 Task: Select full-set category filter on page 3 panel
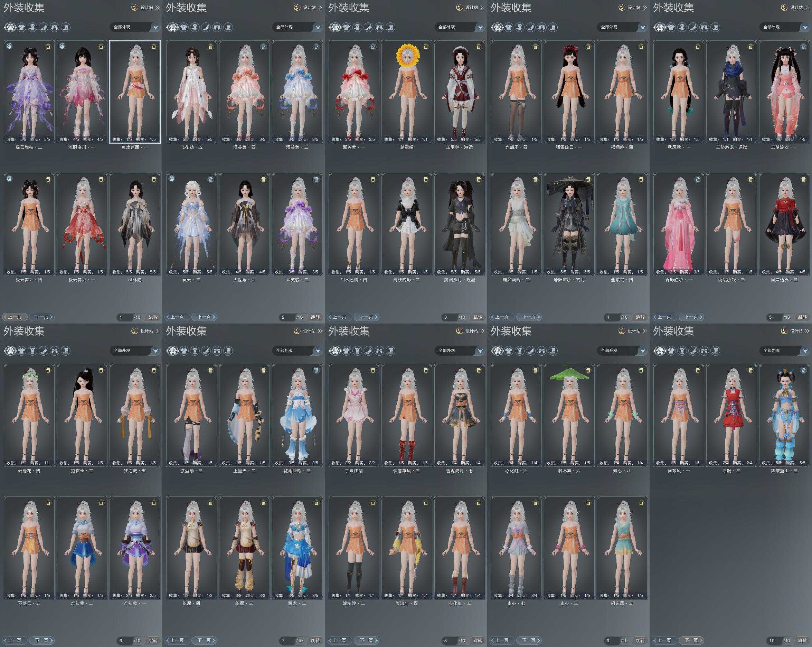(x=334, y=27)
